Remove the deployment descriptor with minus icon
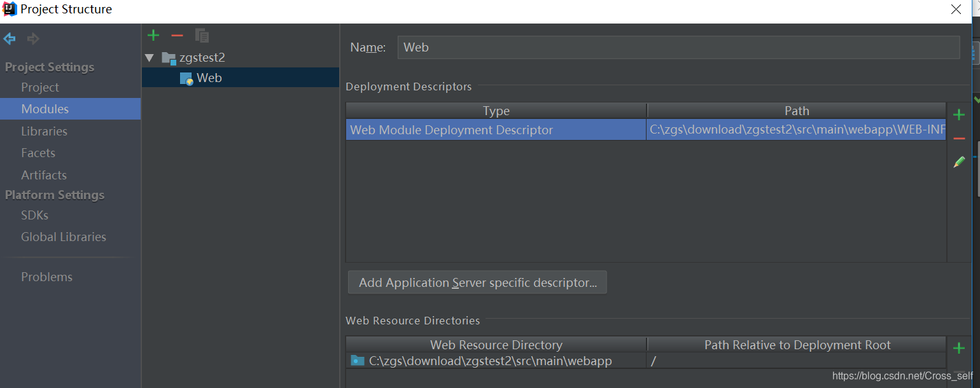980x388 pixels. (959, 138)
